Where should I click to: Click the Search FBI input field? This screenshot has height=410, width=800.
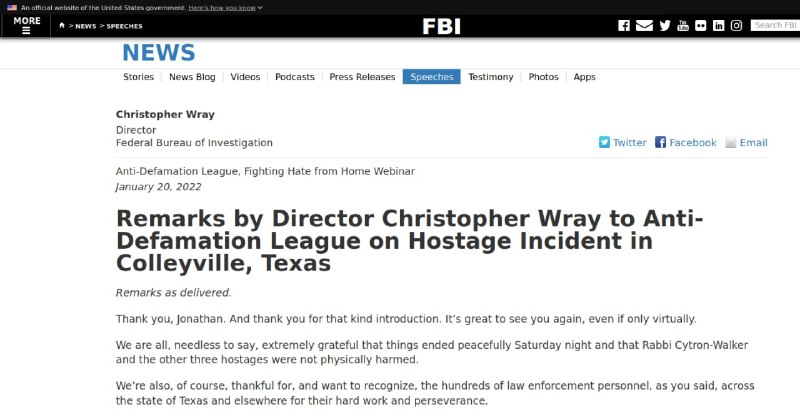tap(775, 25)
